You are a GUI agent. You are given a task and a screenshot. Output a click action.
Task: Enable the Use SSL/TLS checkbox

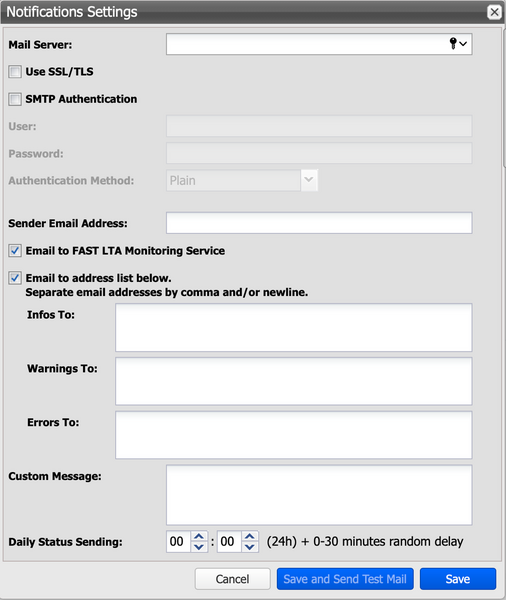tap(15, 72)
